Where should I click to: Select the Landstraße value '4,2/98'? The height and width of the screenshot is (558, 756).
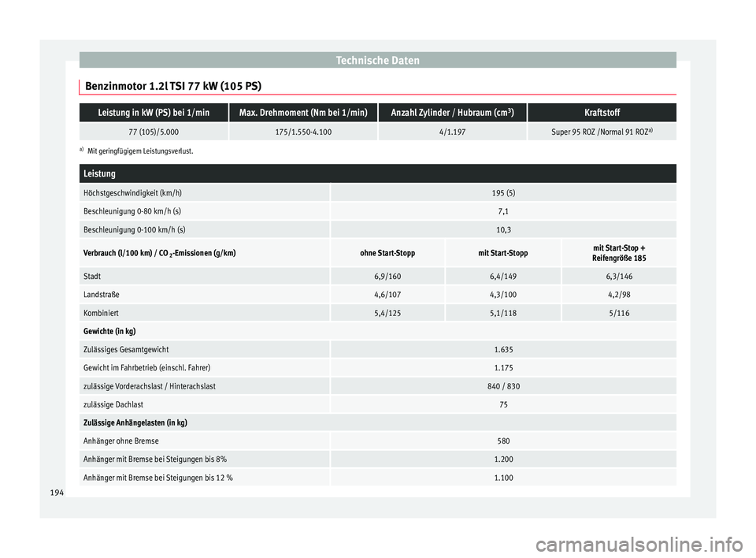[619, 295]
